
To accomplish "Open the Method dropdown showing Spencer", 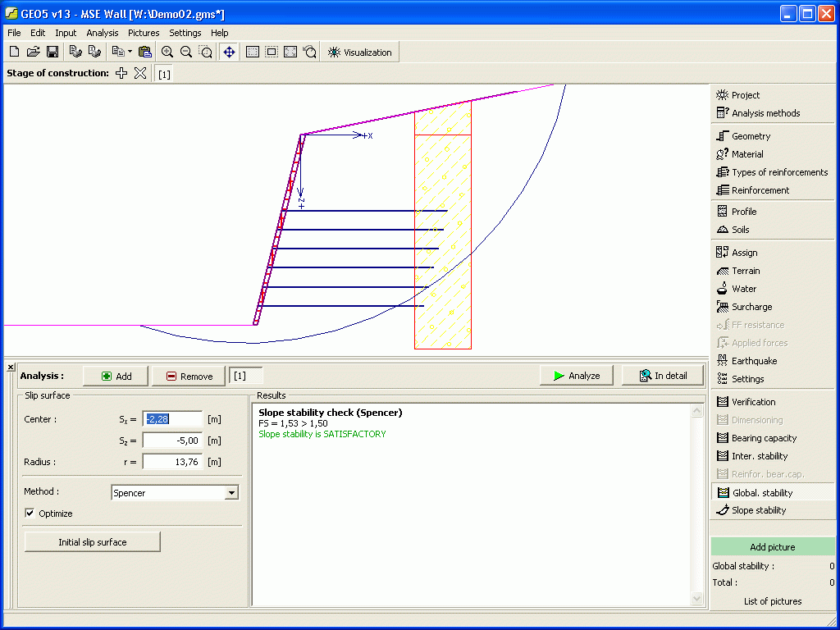I will (231, 493).
